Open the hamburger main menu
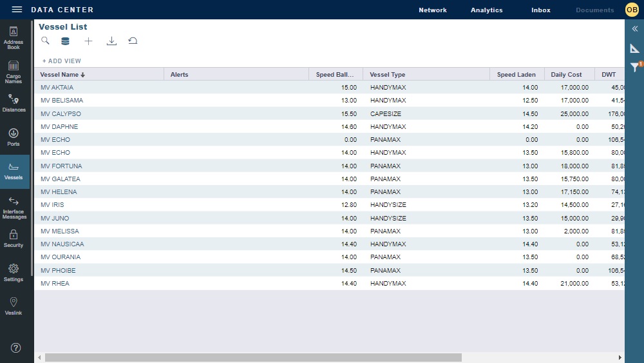This screenshot has width=644, height=363. (17, 10)
